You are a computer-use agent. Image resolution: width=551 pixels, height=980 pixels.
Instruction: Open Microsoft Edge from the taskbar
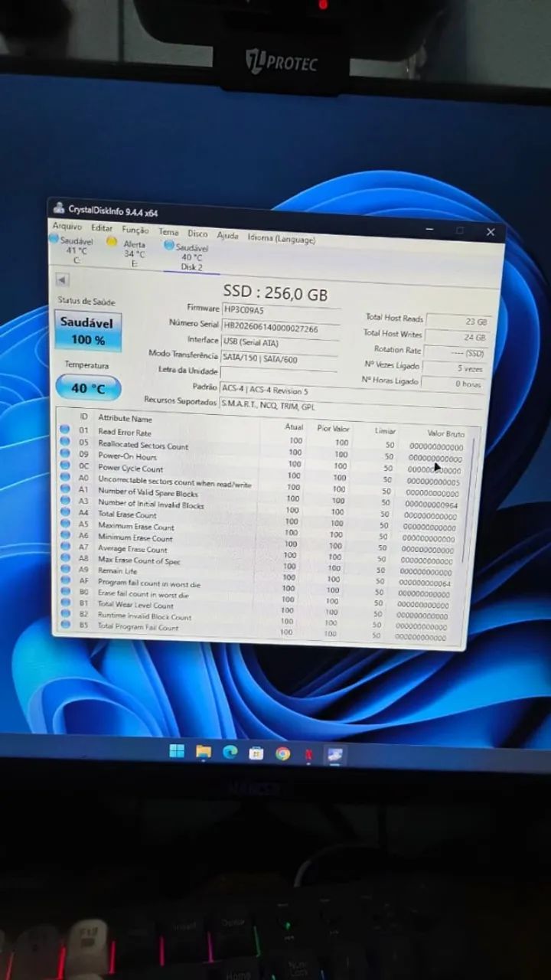pos(230,753)
